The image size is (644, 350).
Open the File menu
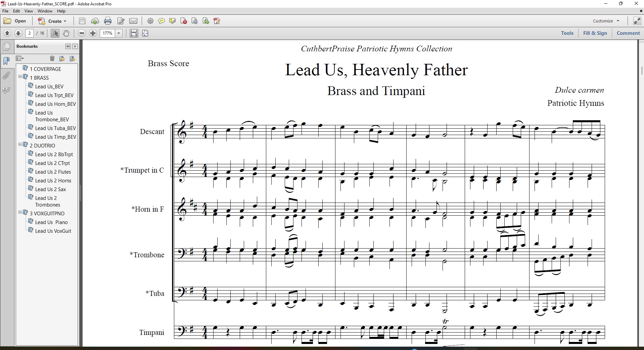(x=5, y=11)
